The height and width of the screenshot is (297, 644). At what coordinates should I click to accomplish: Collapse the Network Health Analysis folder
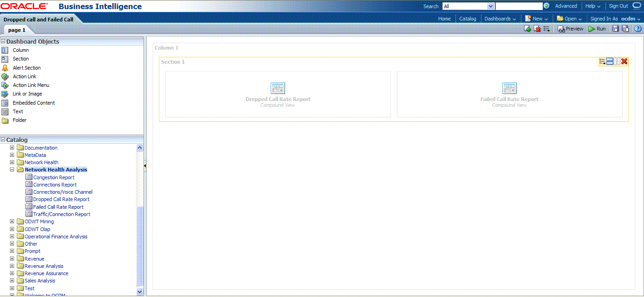[12, 170]
